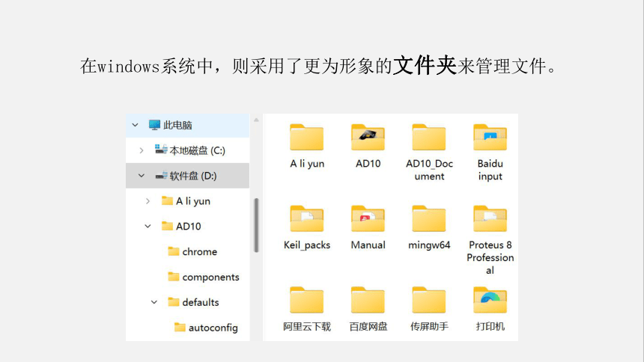Click the 软件盘 (D:) drive icon

pyautogui.click(x=161, y=175)
